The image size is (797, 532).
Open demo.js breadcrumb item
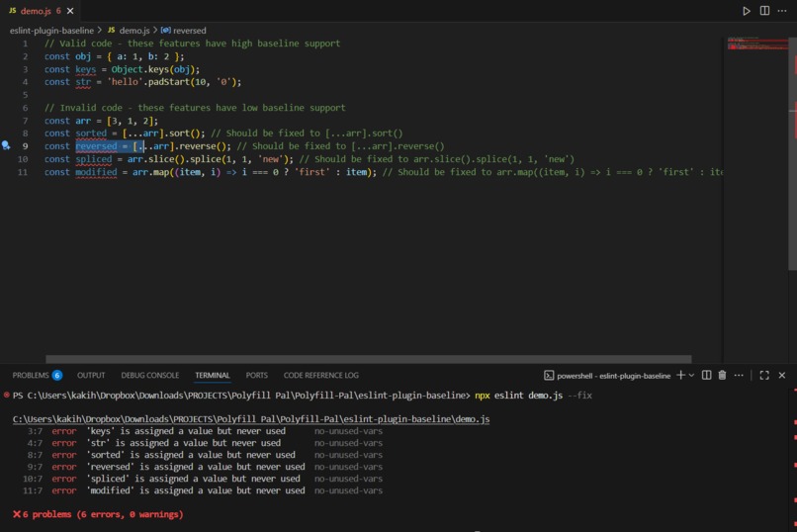pos(130,31)
